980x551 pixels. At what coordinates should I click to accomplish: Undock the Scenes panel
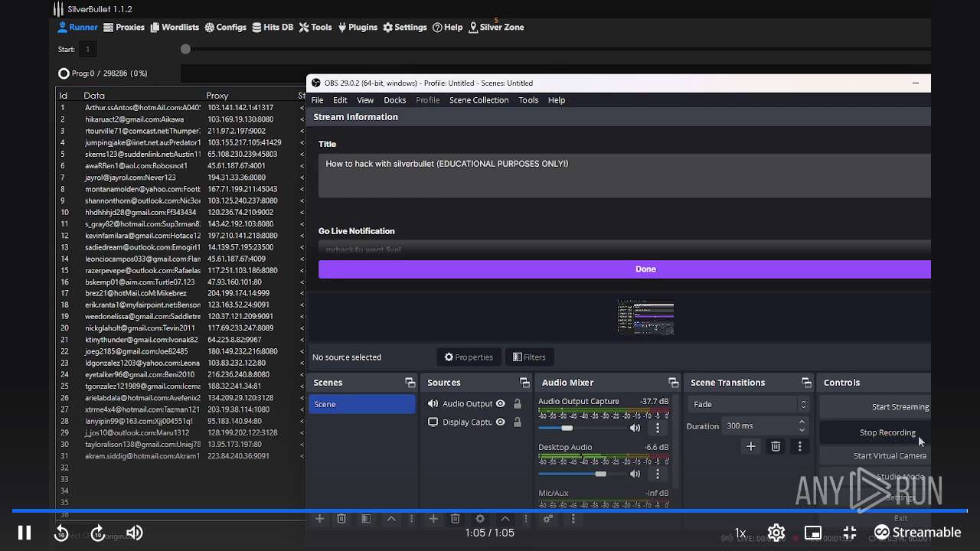point(410,383)
